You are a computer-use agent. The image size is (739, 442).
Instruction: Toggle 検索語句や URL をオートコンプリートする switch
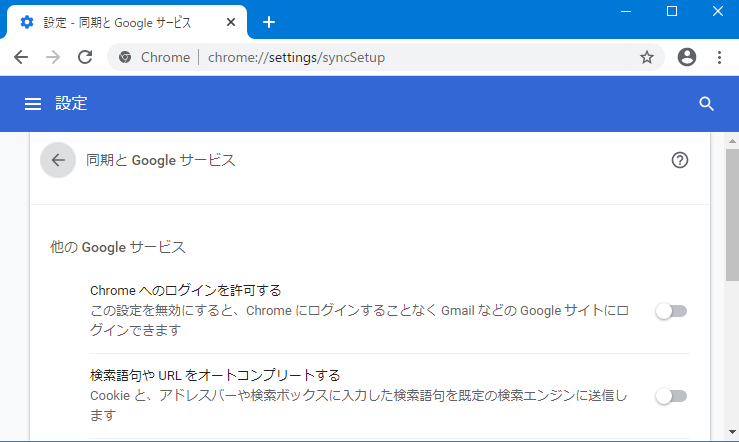[x=671, y=396]
